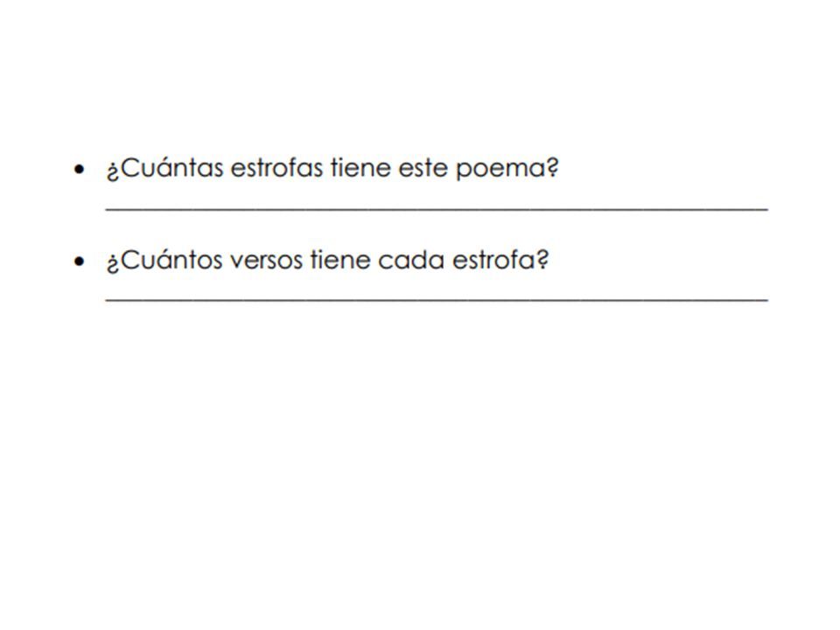Select the bullet before '¿Cuántas estrofas'
Image resolution: width=840 pixels, height=630 pixels.
[x=80, y=170]
